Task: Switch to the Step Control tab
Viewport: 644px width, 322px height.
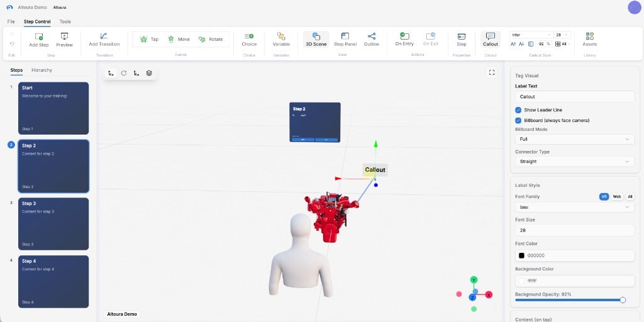Action: coord(37,21)
